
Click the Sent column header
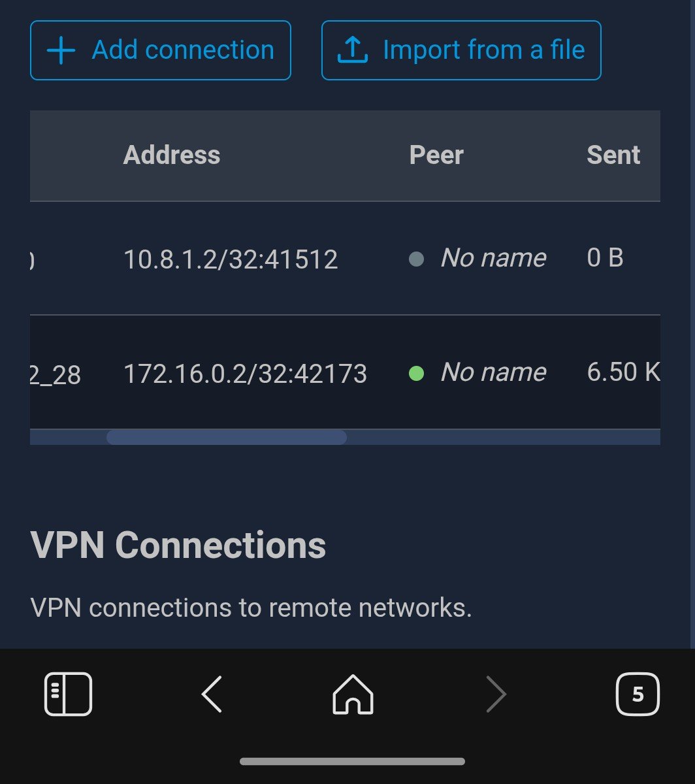[x=613, y=155]
